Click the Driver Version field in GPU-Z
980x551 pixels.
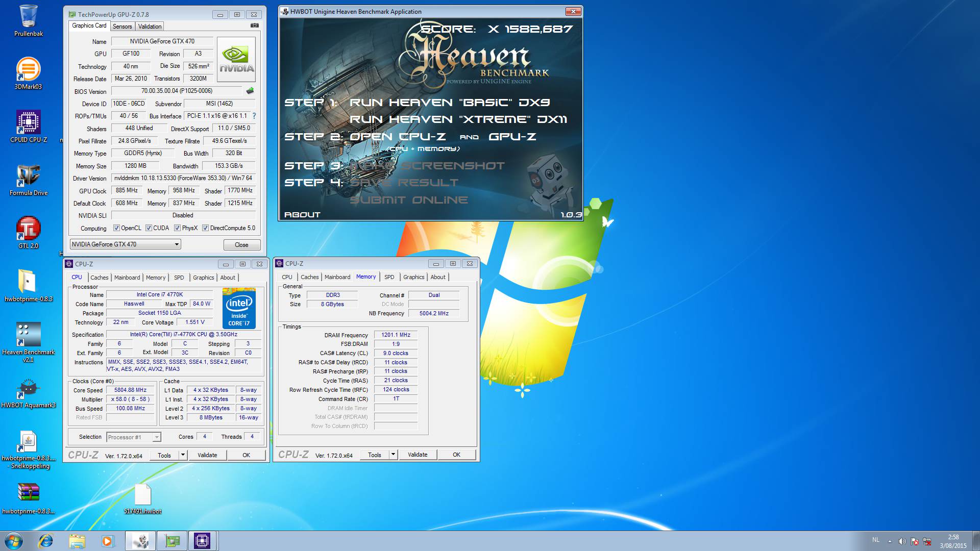click(x=183, y=178)
